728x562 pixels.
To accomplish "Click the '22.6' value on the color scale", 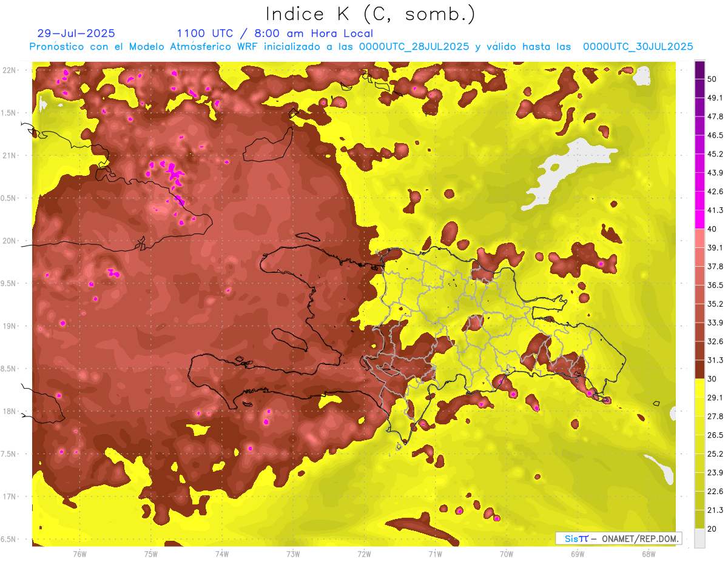I will click(x=715, y=492).
